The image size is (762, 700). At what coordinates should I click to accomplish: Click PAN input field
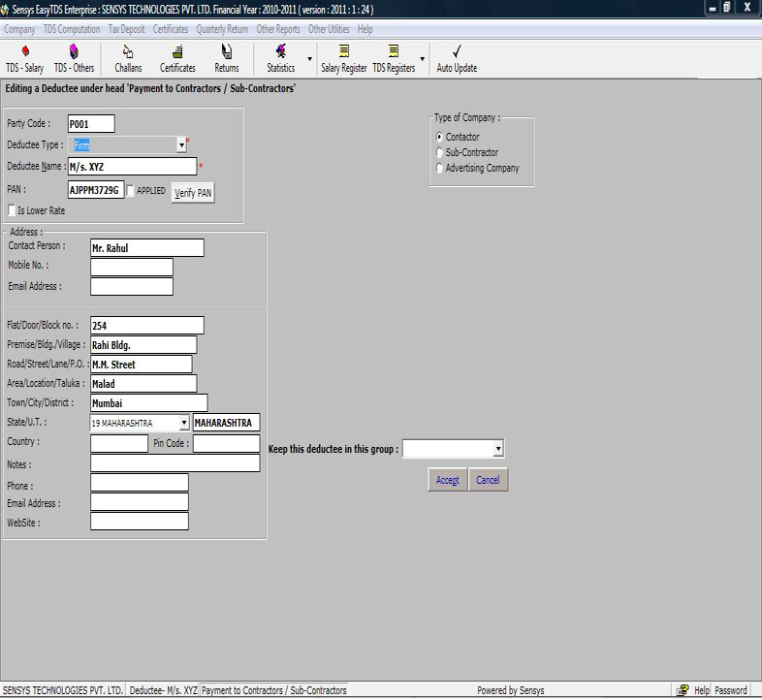[96, 190]
